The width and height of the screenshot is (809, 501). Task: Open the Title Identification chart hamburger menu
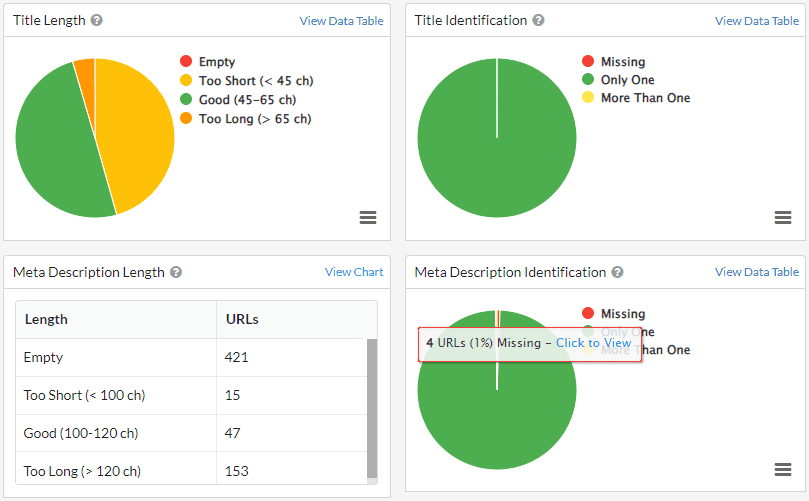[x=783, y=217]
